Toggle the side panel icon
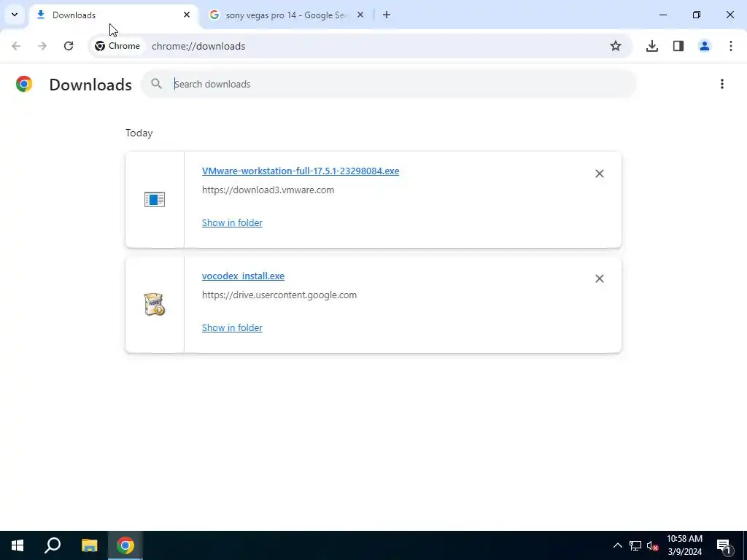The image size is (747, 560). click(678, 46)
